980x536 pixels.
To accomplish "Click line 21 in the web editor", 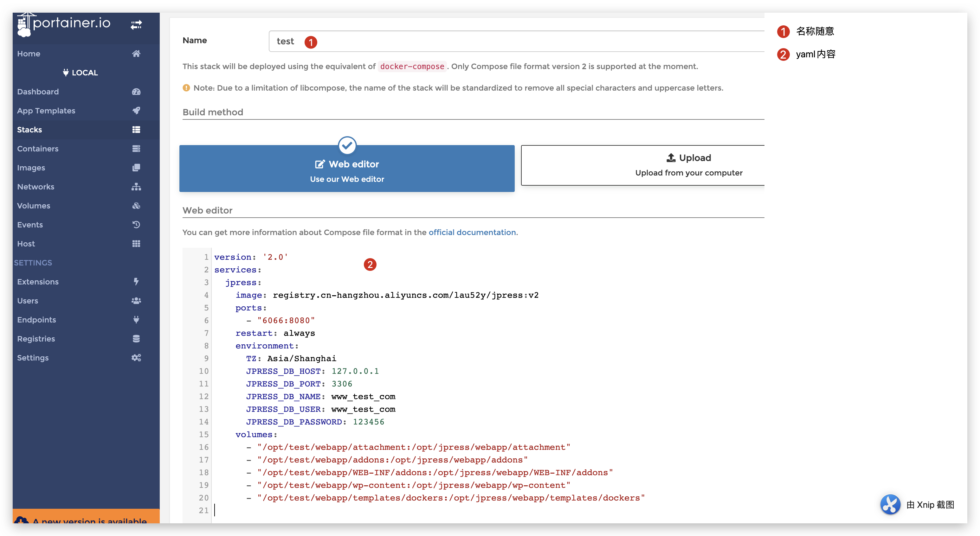I will pyautogui.click(x=342, y=511).
